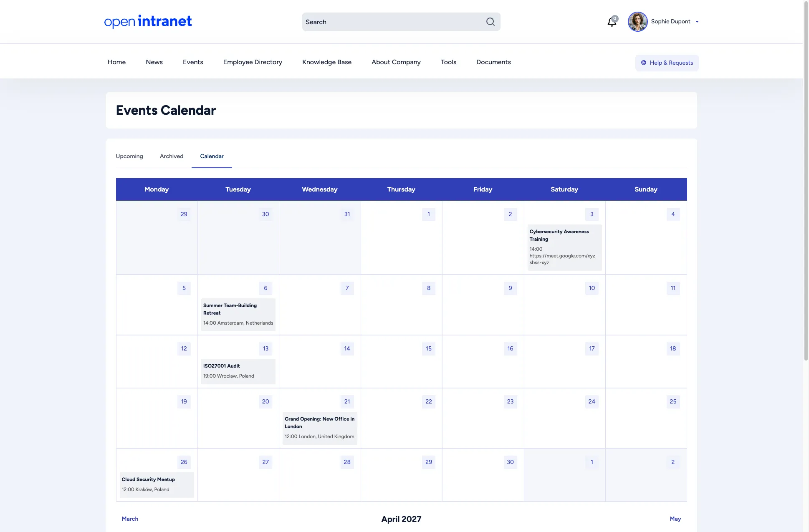Expand the Sophie Dupont user dropdown arrow

point(697,22)
